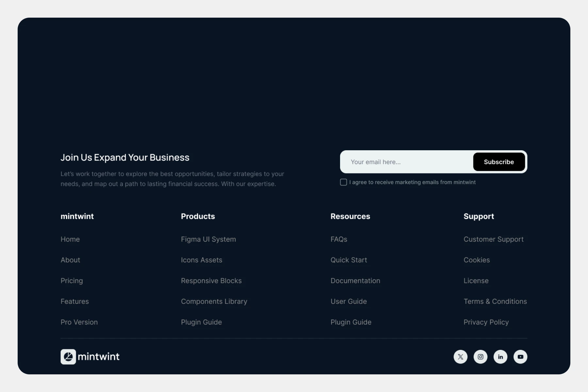Open the Pricing page link
The image size is (588, 392).
coord(72,281)
